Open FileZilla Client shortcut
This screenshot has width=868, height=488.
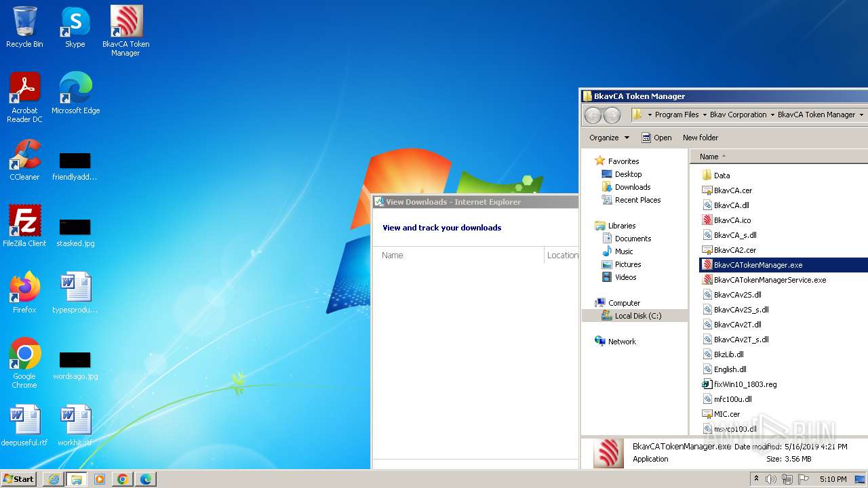[24, 226]
